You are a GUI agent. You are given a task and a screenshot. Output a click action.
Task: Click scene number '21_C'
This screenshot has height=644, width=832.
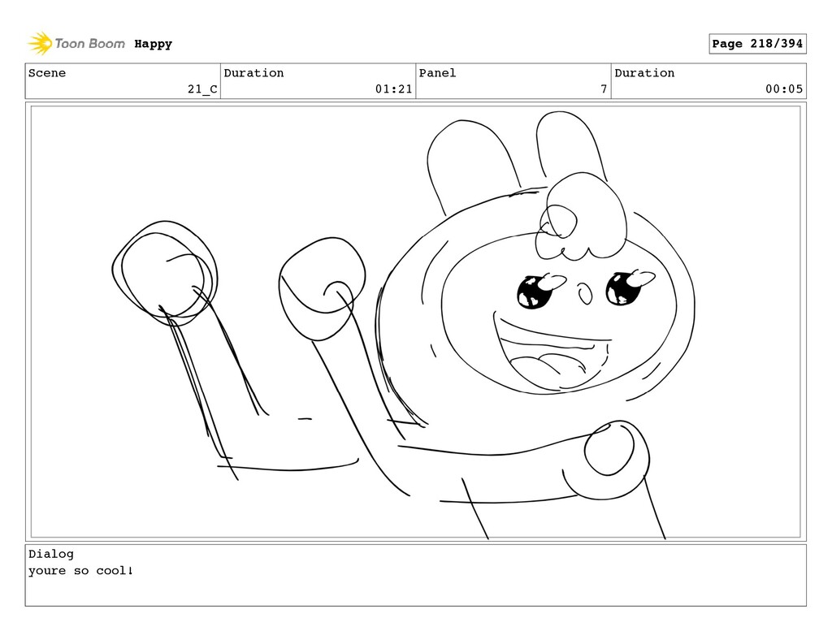202,89
